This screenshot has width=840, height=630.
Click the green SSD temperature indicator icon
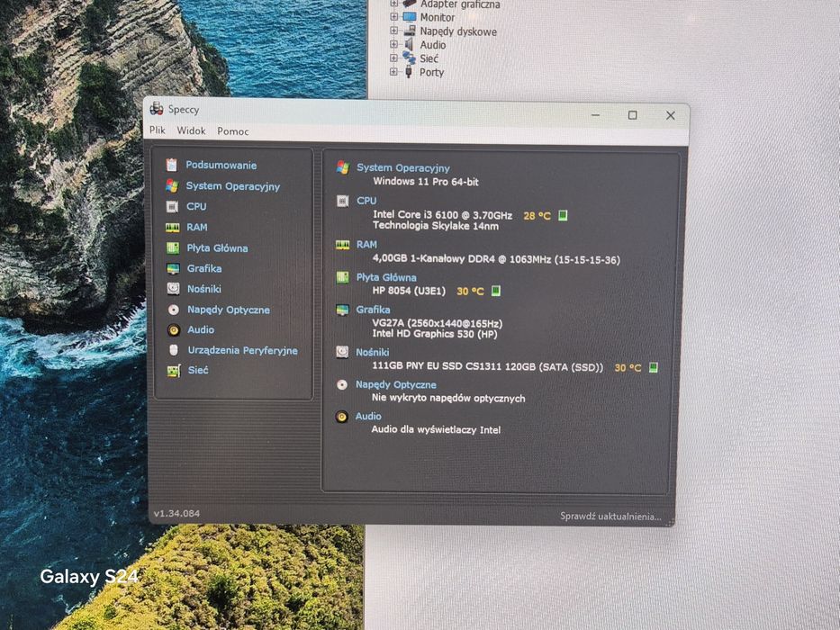(x=654, y=367)
